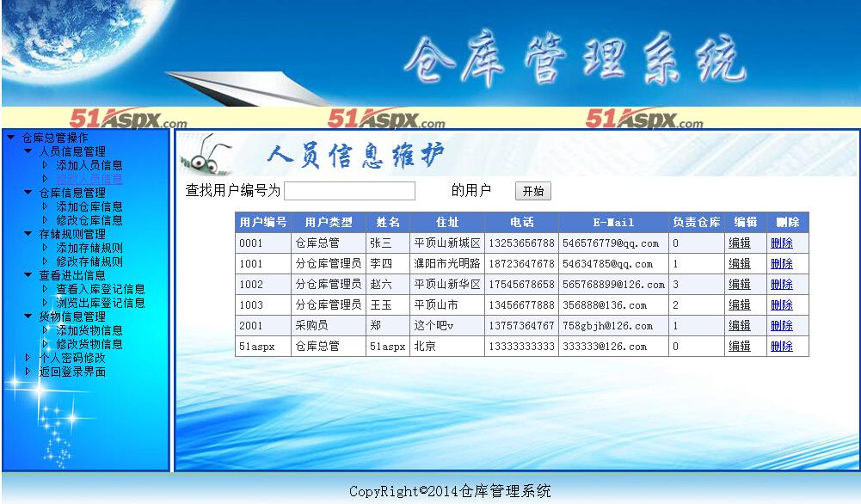Click the user ID search input field
This screenshot has height=504, width=861.
pyautogui.click(x=349, y=191)
